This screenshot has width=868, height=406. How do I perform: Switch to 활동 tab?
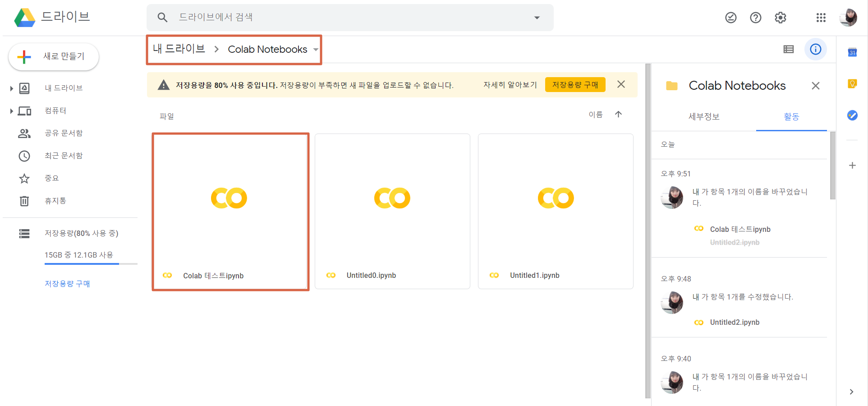click(x=791, y=116)
